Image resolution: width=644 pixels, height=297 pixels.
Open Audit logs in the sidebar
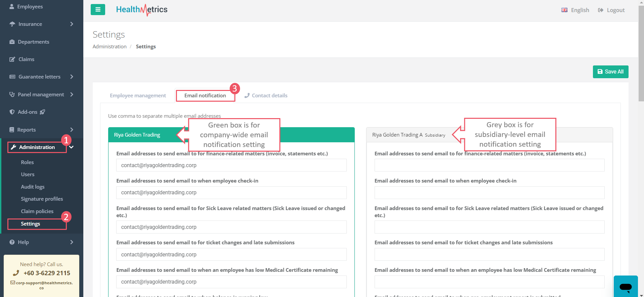point(33,187)
